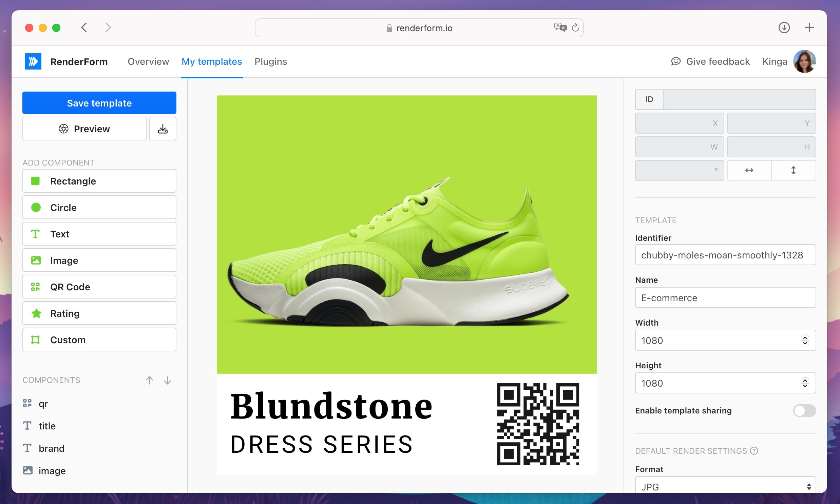
Task: Click the address bar lock icon
Action: tap(389, 28)
